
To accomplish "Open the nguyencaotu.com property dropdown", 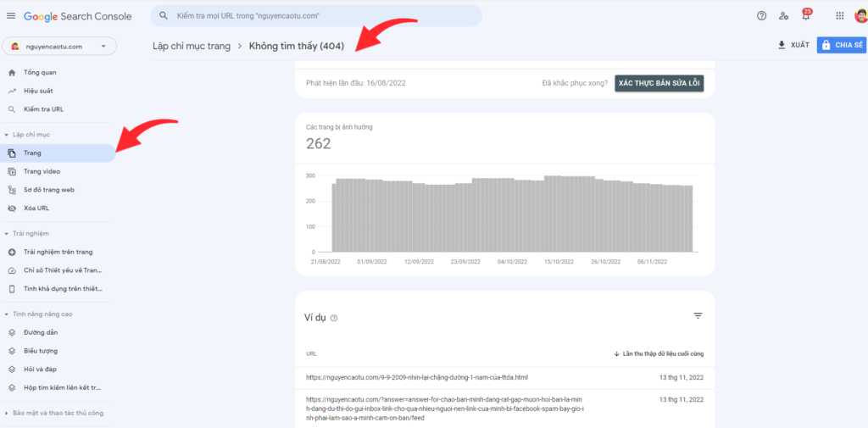I will 59,46.
